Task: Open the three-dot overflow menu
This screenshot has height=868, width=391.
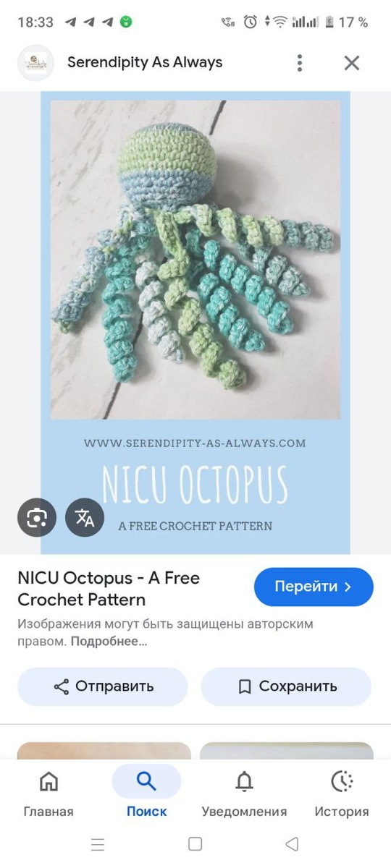Action: click(299, 63)
